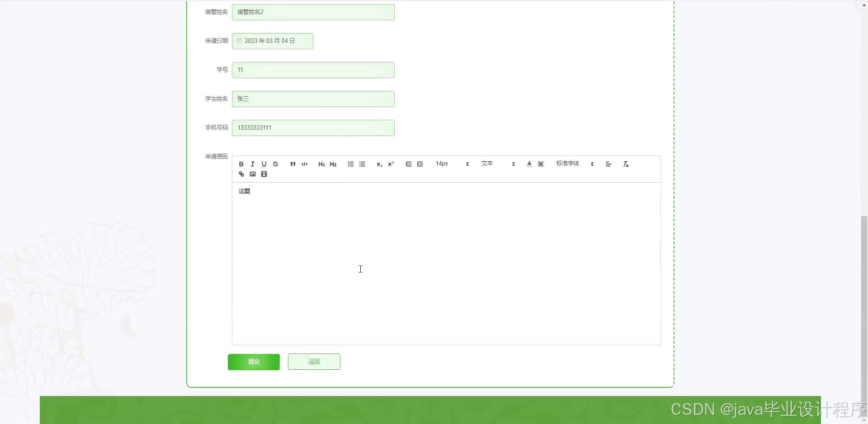Insert a blockquote
Image resolution: width=868 pixels, height=424 pixels.
point(293,164)
